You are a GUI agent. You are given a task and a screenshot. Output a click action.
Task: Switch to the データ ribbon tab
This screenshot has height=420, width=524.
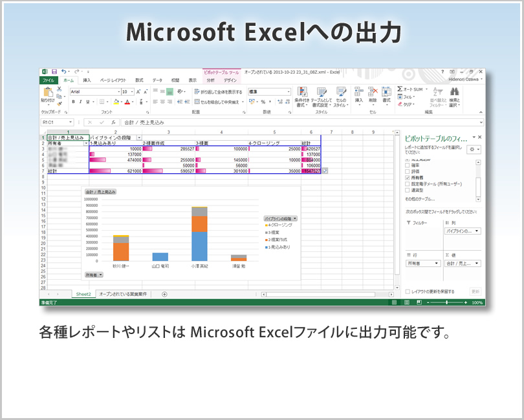(x=157, y=80)
